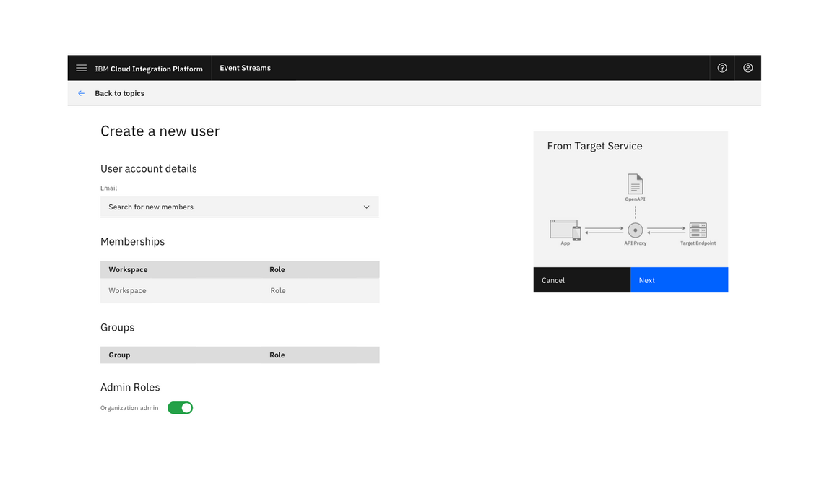Click the OpenAPI document icon

point(635,184)
